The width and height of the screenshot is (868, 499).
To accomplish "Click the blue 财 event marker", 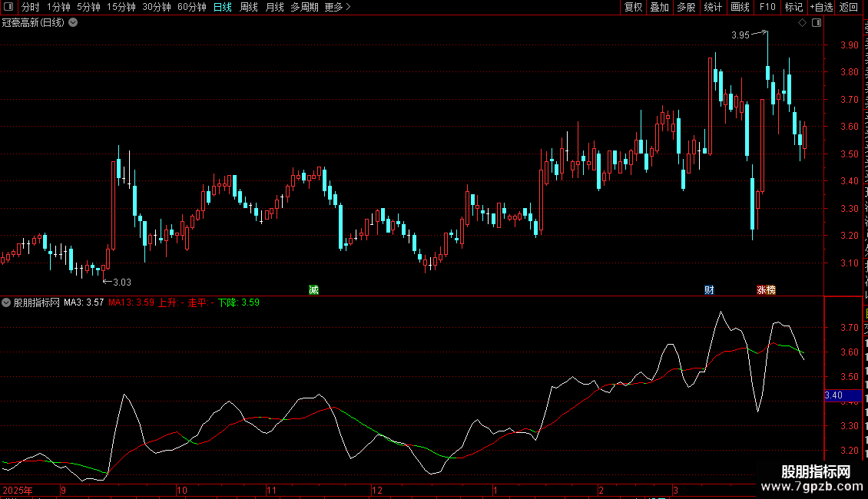I will click(x=709, y=290).
